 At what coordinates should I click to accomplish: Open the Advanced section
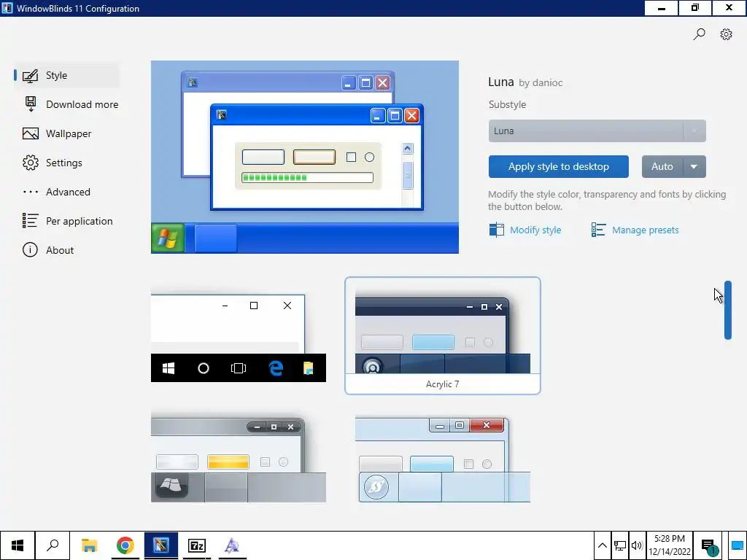[68, 192]
